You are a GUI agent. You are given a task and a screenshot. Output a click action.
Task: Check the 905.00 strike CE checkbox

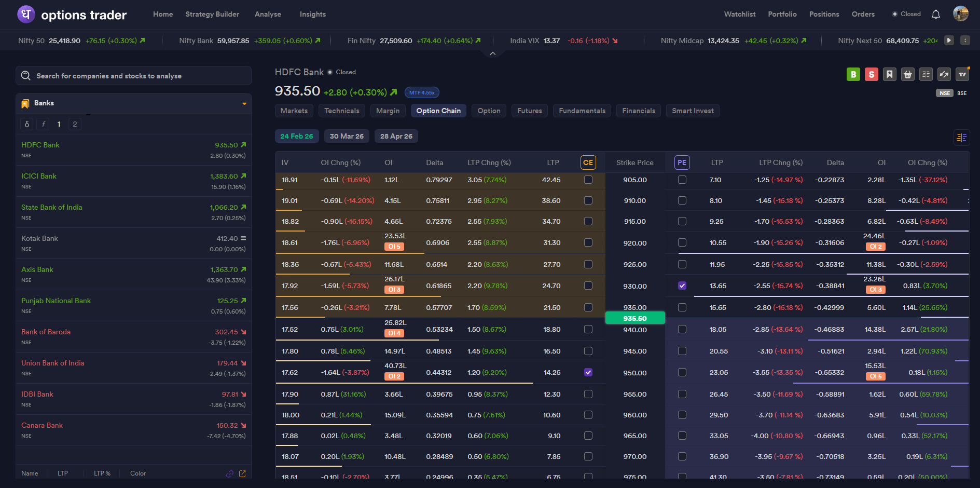pos(588,180)
